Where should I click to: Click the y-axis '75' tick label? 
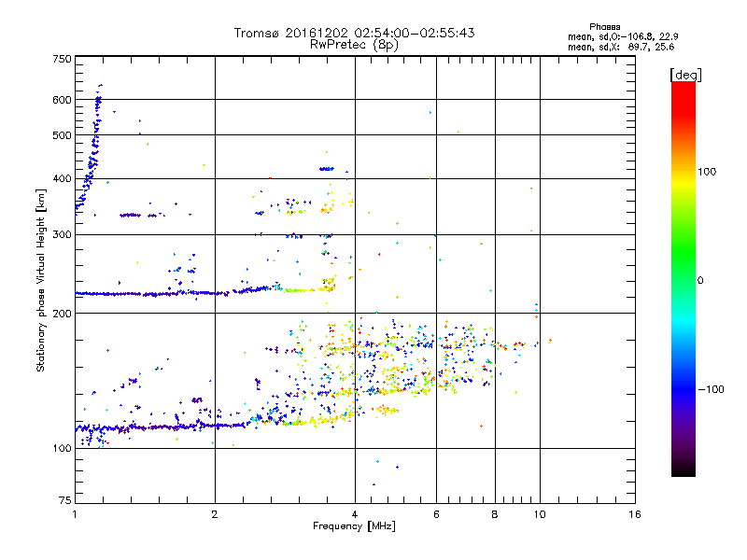(x=65, y=500)
